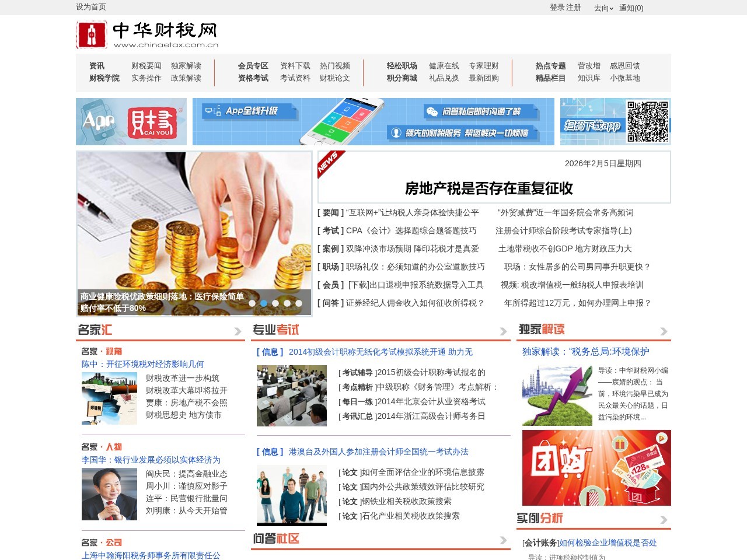Screen dimensions: 747x560
Task: Open 港澳台及外国人参加注册会计师 article
Action: click(379, 452)
